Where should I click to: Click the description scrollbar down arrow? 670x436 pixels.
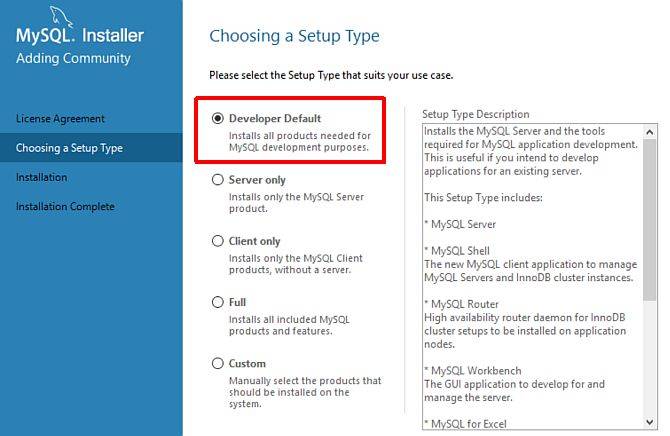[650, 422]
